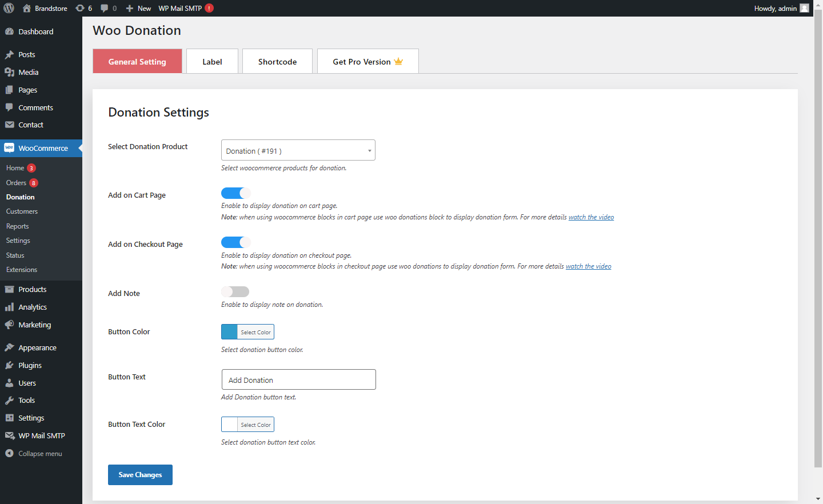
Task: Click scrollbar down arrow
Action: click(818, 499)
